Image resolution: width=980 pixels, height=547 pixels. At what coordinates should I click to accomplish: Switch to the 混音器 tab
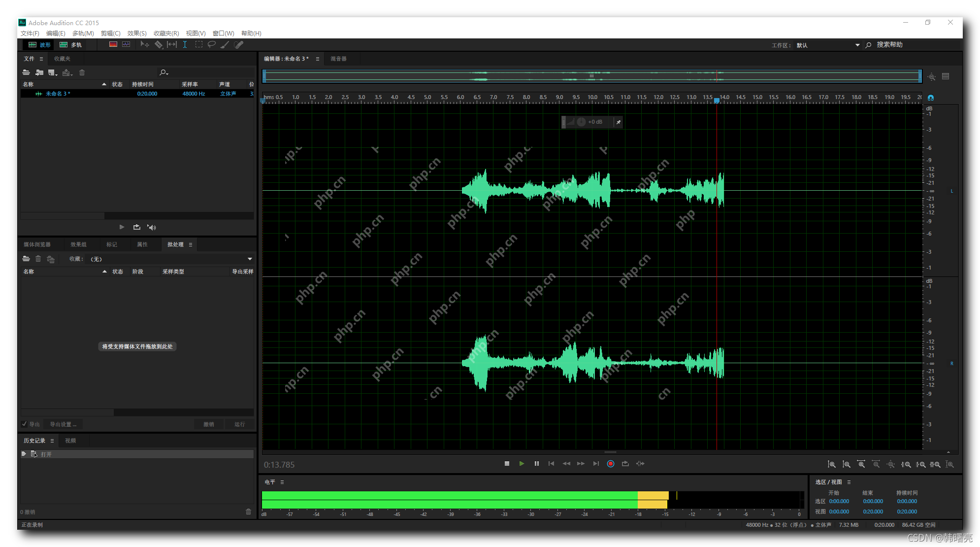point(339,59)
